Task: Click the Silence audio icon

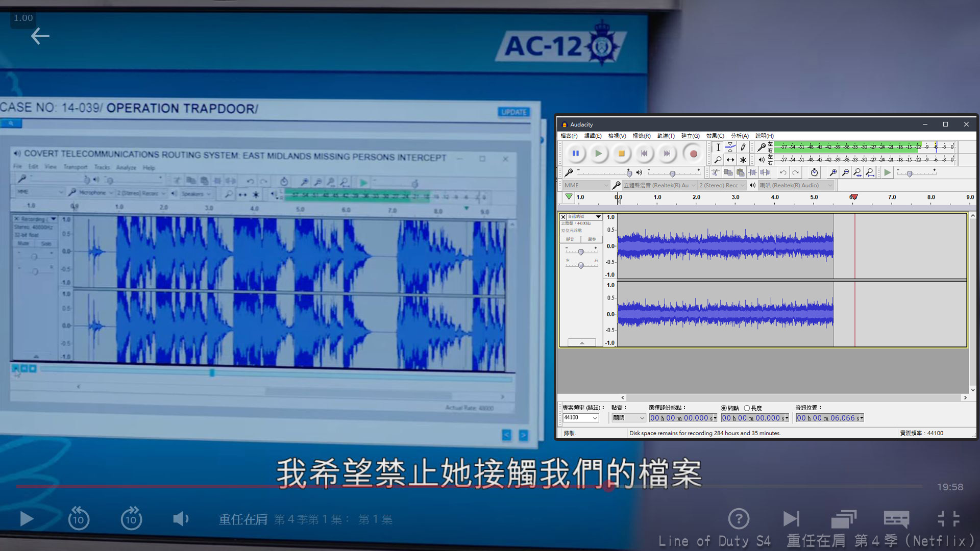Action: click(765, 172)
